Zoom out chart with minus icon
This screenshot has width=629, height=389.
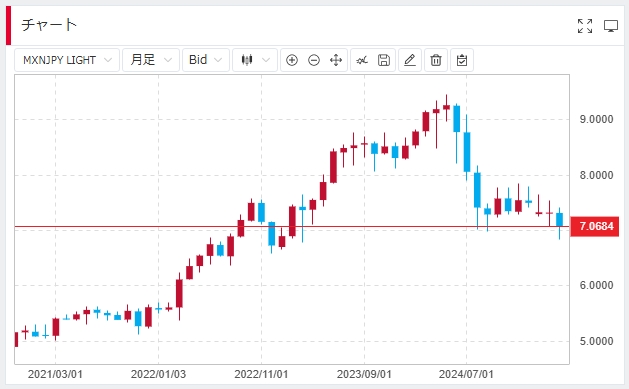tap(314, 60)
